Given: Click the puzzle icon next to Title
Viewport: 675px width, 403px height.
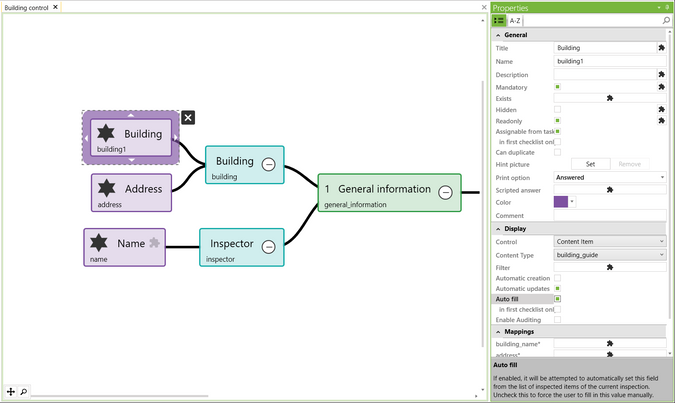Looking at the screenshot, I should coord(661,48).
